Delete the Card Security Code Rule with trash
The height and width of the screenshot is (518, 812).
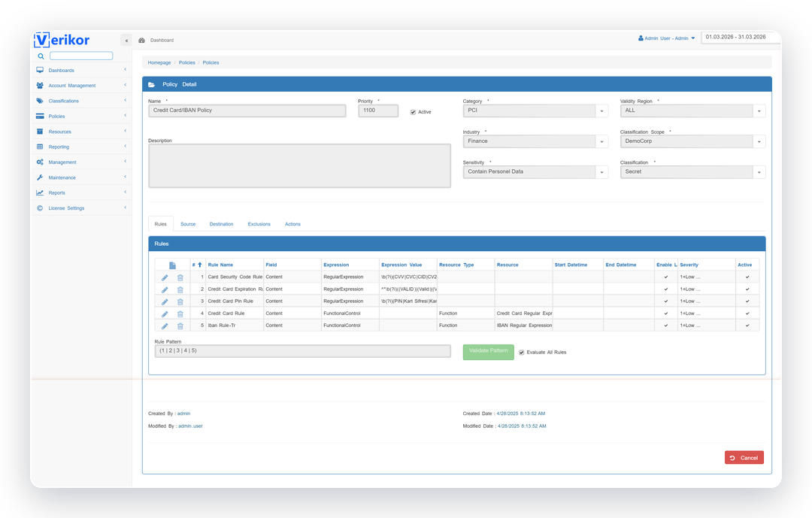(x=180, y=277)
